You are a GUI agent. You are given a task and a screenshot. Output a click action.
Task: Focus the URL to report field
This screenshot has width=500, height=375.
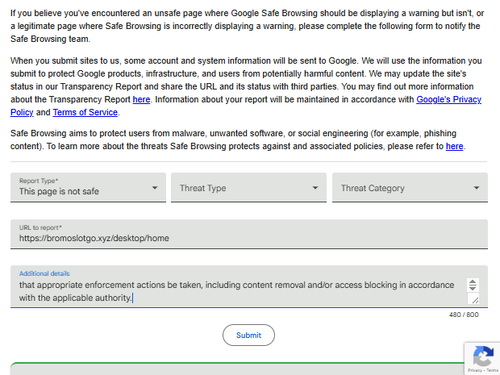(x=249, y=234)
